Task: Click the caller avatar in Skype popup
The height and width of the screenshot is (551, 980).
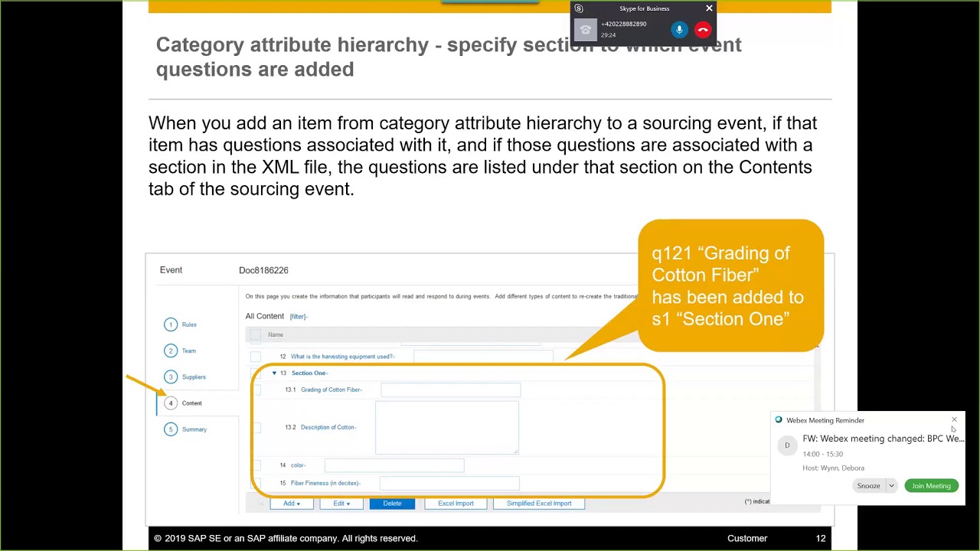Action: tap(586, 30)
